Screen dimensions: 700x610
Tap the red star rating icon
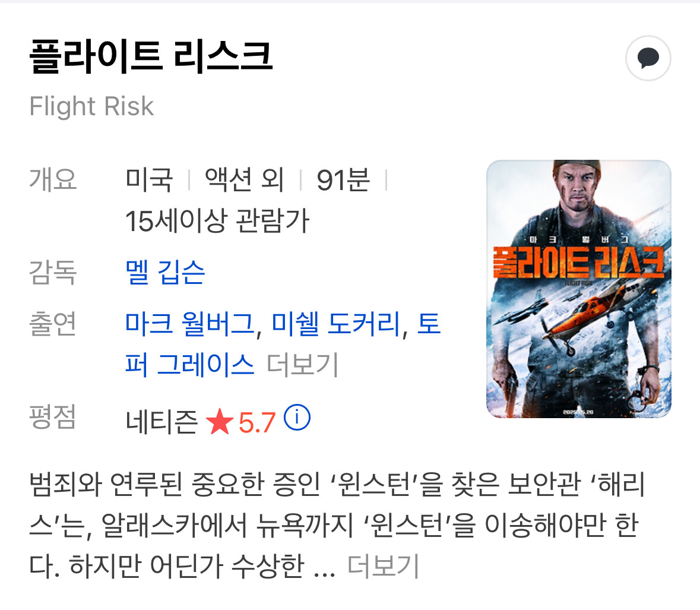tap(220, 422)
